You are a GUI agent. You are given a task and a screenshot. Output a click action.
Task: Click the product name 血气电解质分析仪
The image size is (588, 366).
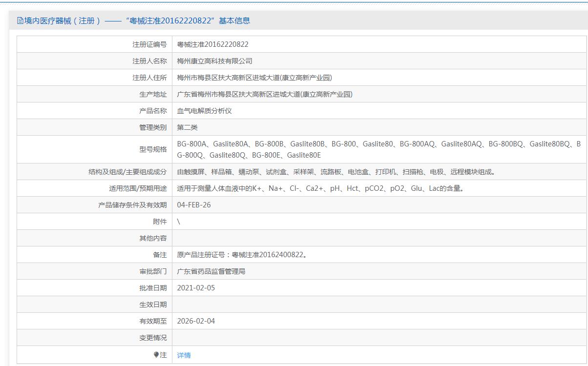click(x=204, y=111)
